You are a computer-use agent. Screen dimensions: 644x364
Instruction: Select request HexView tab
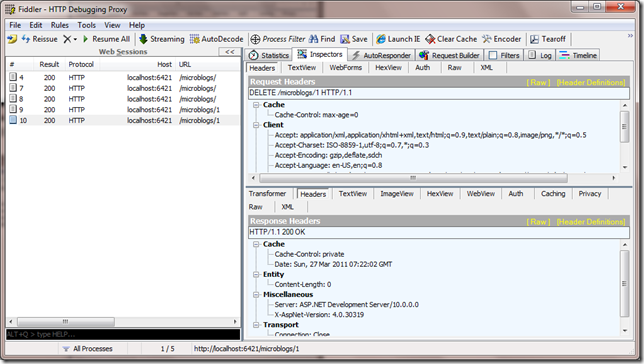click(388, 68)
